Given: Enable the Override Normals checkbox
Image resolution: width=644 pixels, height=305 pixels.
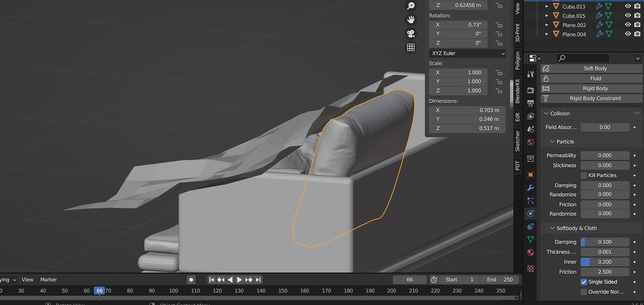Looking at the screenshot, I should tap(584, 292).
